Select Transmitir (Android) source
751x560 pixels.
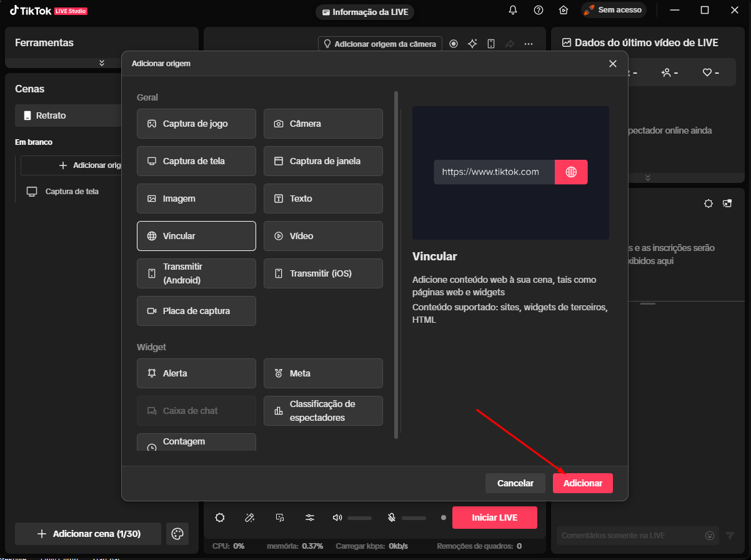pyautogui.click(x=196, y=273)
